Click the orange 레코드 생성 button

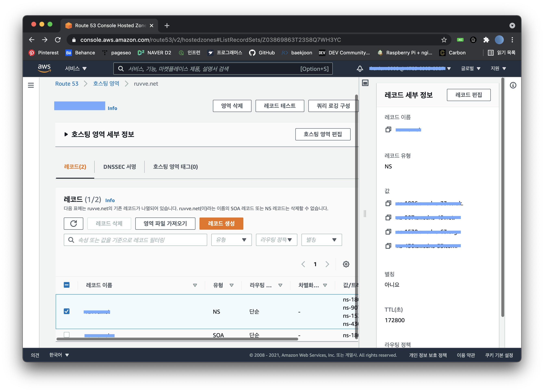coord(221,224)
